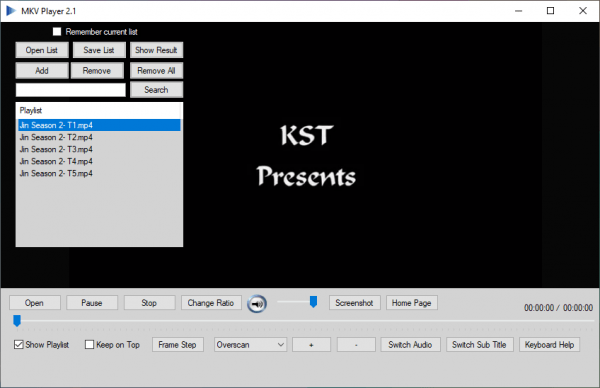Screen dimensions: 600x388
Task: Pause the video playback
Action: click(x=92, y=303)
